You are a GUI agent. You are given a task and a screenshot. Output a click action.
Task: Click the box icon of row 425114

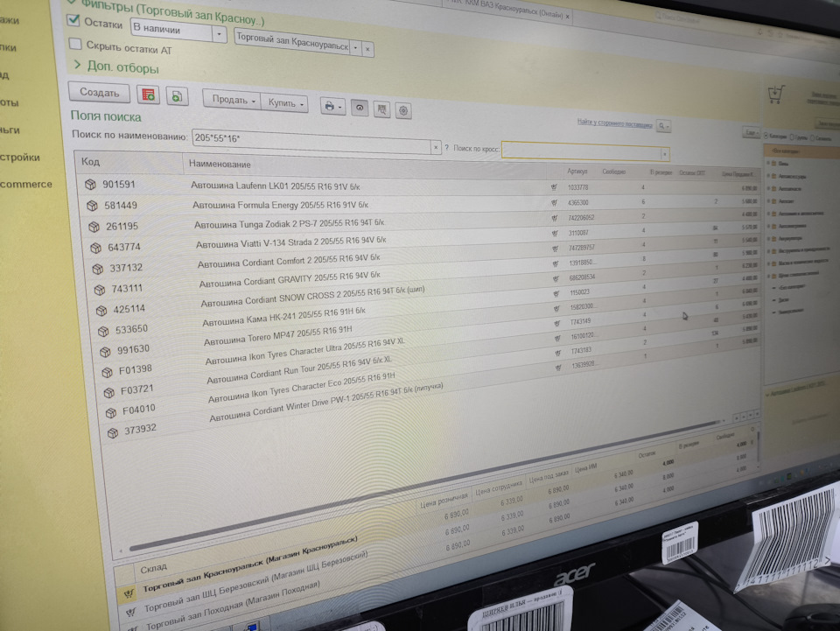tap(101, 311)
